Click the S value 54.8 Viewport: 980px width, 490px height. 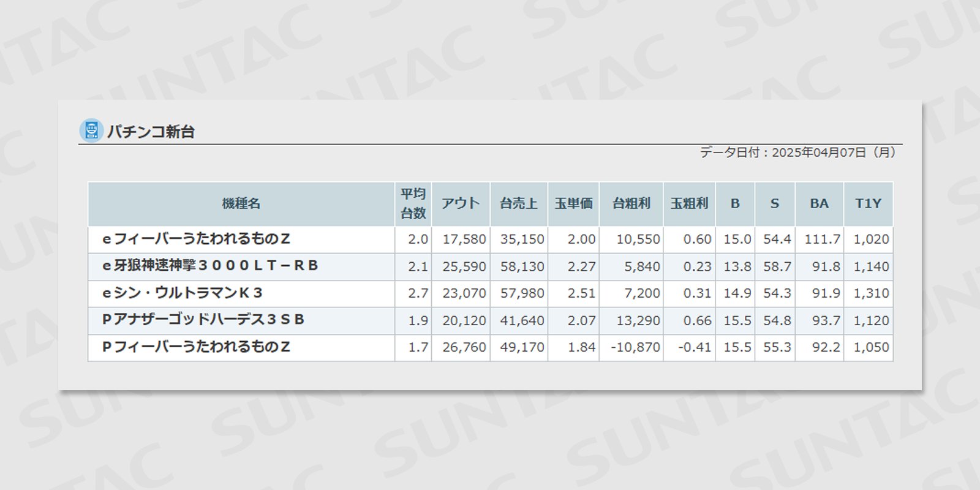[x=777, y=320]
